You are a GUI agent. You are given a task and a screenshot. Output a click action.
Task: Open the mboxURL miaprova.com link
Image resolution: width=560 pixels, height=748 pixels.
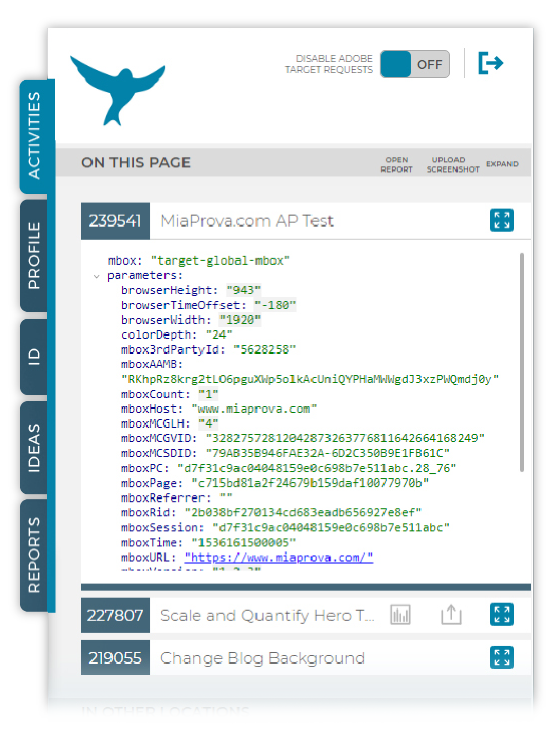point(278,557)
